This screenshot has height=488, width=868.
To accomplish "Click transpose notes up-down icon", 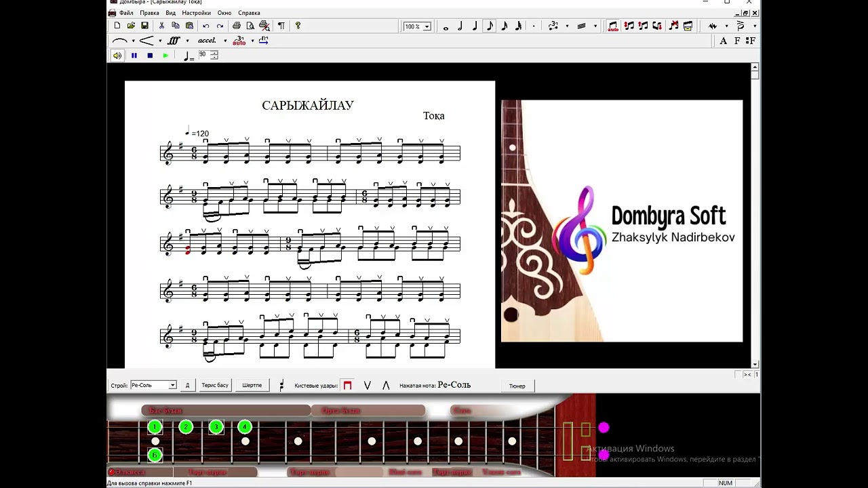I will (629, 26).
